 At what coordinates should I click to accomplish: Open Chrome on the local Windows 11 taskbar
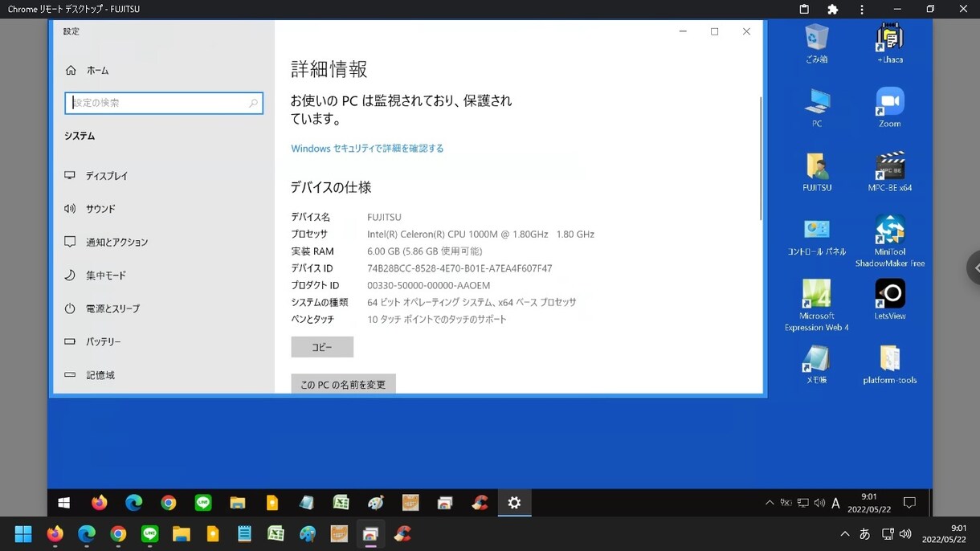pos(118,534)
